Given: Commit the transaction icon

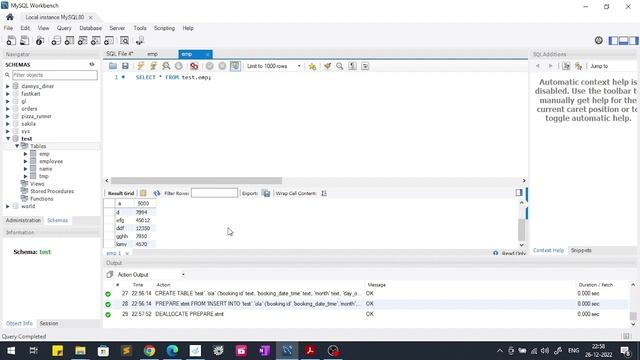Looking at the screenshot, I should point(209,66).
